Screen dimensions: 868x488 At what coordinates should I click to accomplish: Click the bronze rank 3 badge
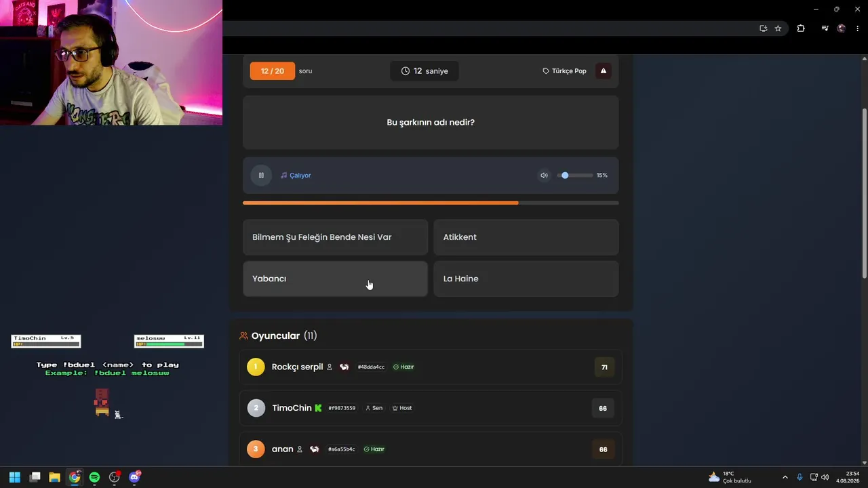(256, 449)
